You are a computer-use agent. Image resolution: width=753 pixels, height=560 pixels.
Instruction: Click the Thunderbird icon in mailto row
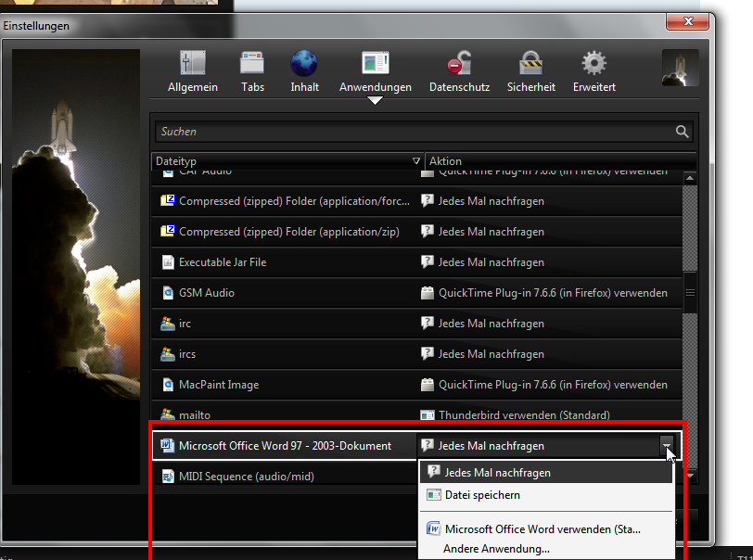[x=428, y=415]
